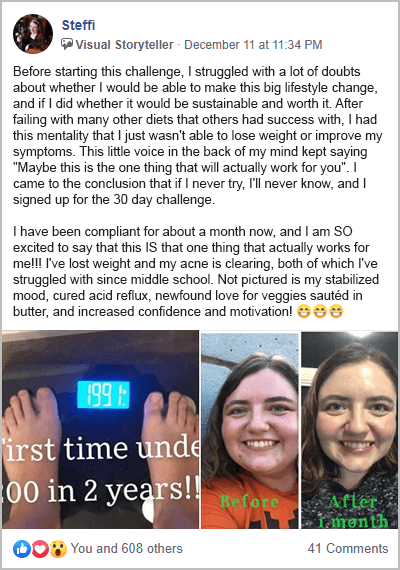This screenshot has height=570, width=400.
Task: Click the grinning emoji directly following 'motivation!'
Action: point(304,312)
